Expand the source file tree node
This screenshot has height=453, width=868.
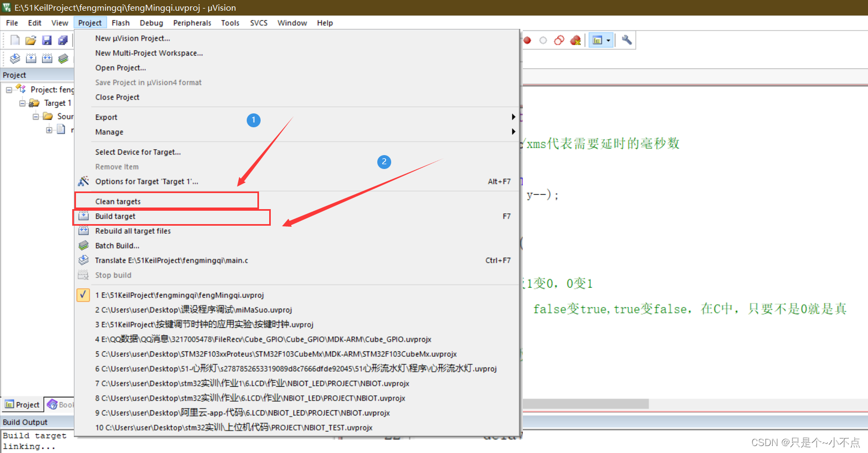pos(49,130)
